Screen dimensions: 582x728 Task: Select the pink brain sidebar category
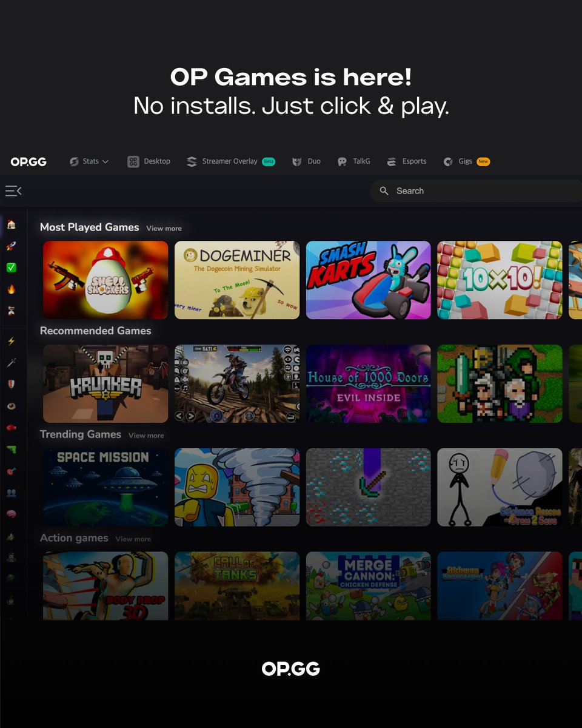[x=11, y=514]
